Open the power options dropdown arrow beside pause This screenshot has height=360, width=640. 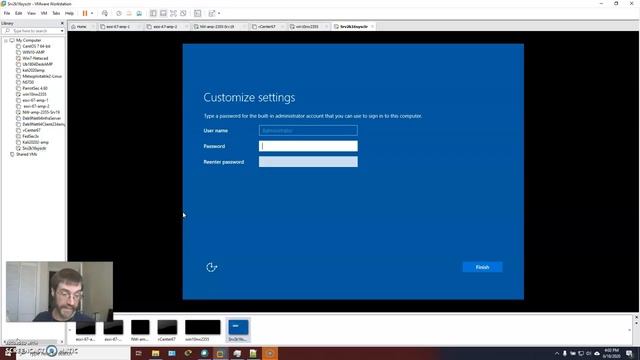pos(92,13)
